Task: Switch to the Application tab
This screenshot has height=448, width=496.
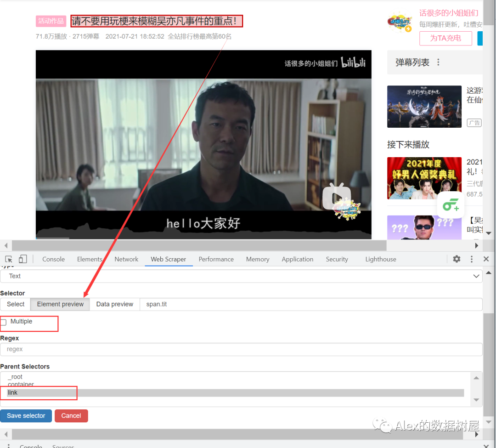Action: coord(297,259)
